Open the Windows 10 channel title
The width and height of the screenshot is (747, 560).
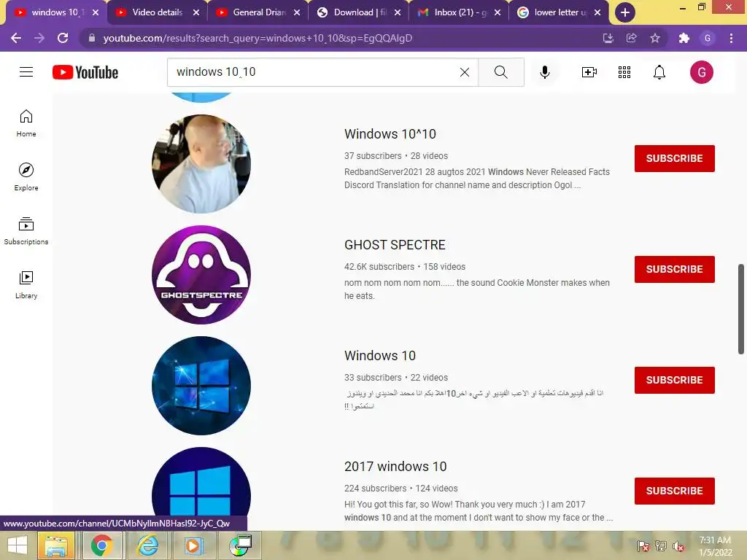click(380, 356)
